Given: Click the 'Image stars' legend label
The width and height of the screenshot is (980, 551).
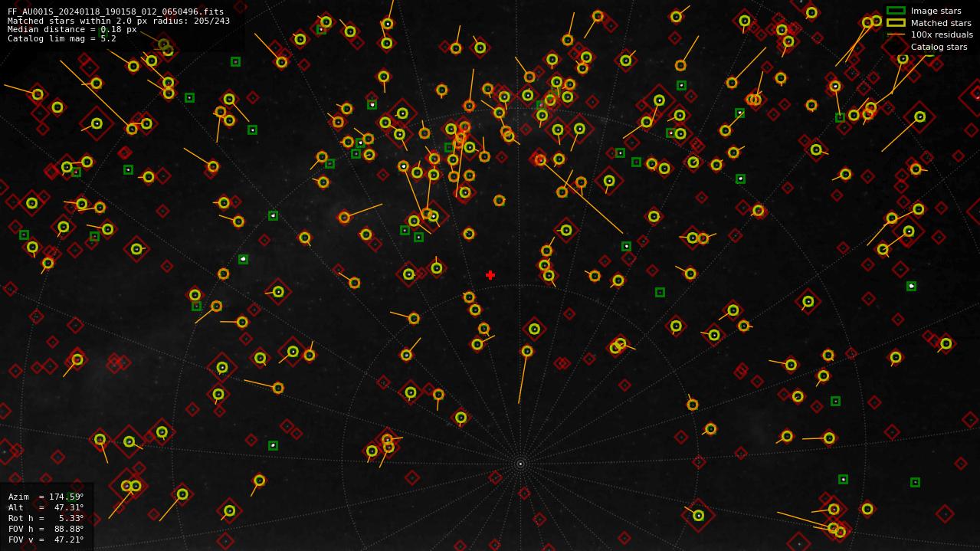Looking at the screenshot, I should click(936, 11).
